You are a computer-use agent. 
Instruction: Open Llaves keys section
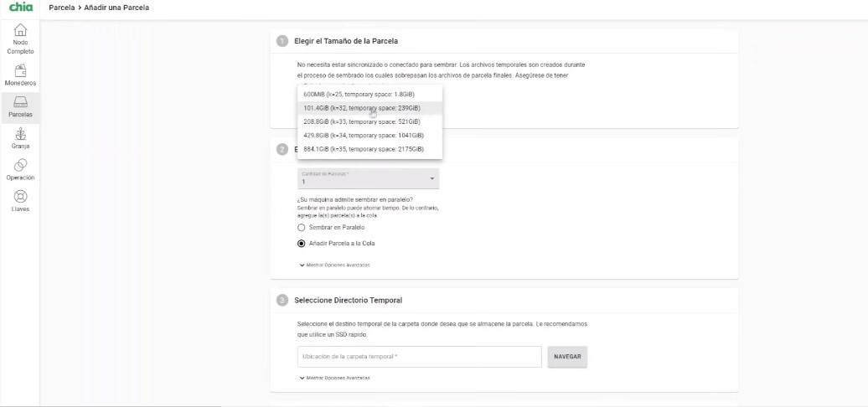click(x=20, y=202)
